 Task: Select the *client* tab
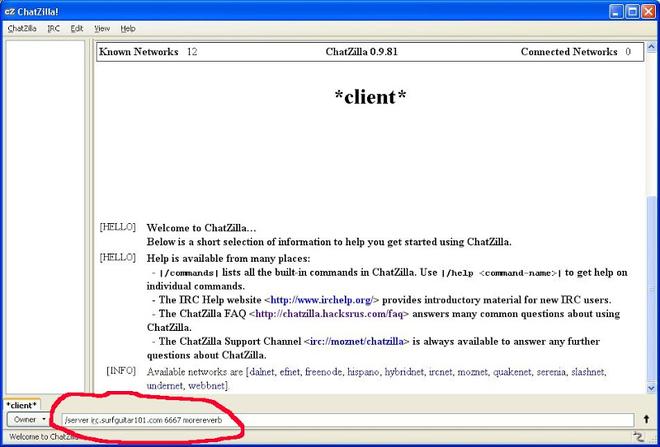pos(21,405)
